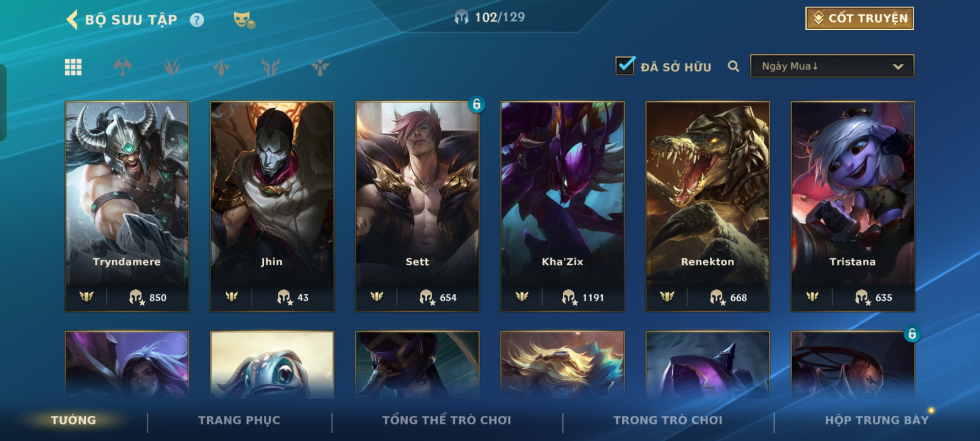Viewport: 980px width, 441px height.
Task: Open the Tổng Thể Trò Chơi tab
Action: pos(447,420)
